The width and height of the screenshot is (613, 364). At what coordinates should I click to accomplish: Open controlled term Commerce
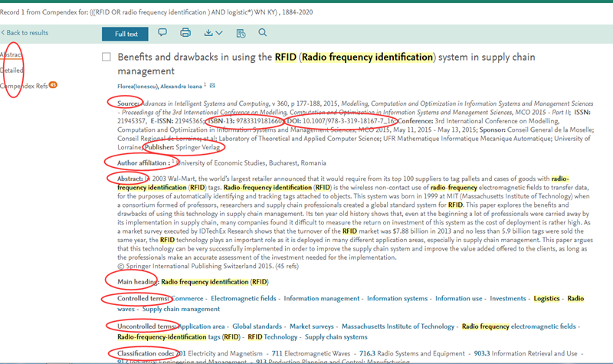pyautogui.click(x=188, y=299)
